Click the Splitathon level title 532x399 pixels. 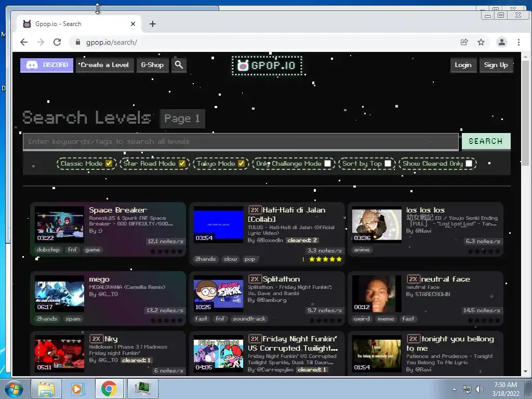pyautogui.click(x=281, y=279)
